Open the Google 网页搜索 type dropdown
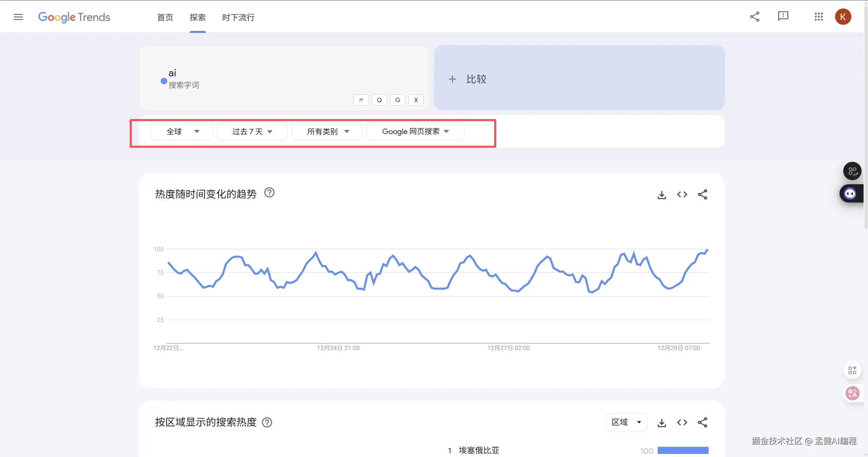This screenshot has height=457, width=868. coord(415,132)
